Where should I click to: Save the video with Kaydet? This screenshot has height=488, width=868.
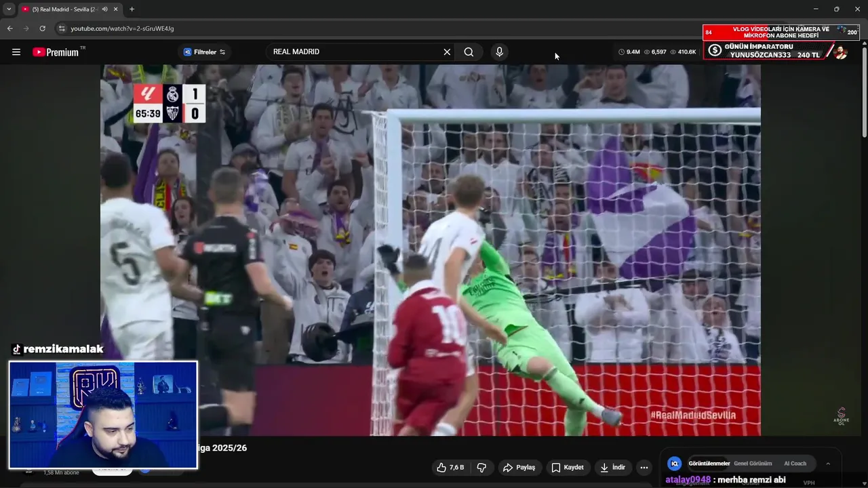coord(568,468)
